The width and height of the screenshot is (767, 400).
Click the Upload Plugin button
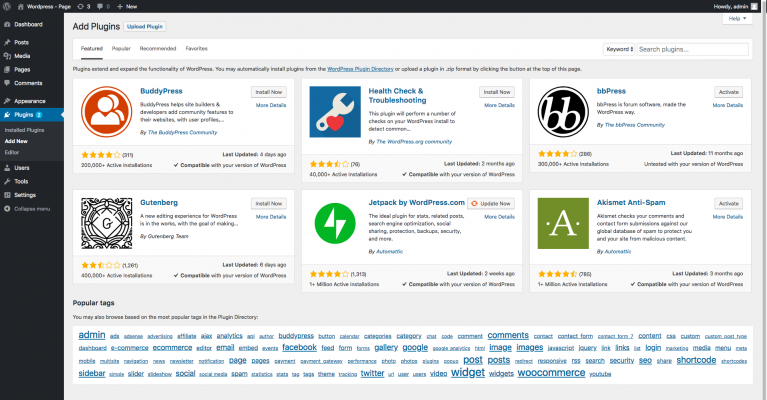click(x=145, y=26)
